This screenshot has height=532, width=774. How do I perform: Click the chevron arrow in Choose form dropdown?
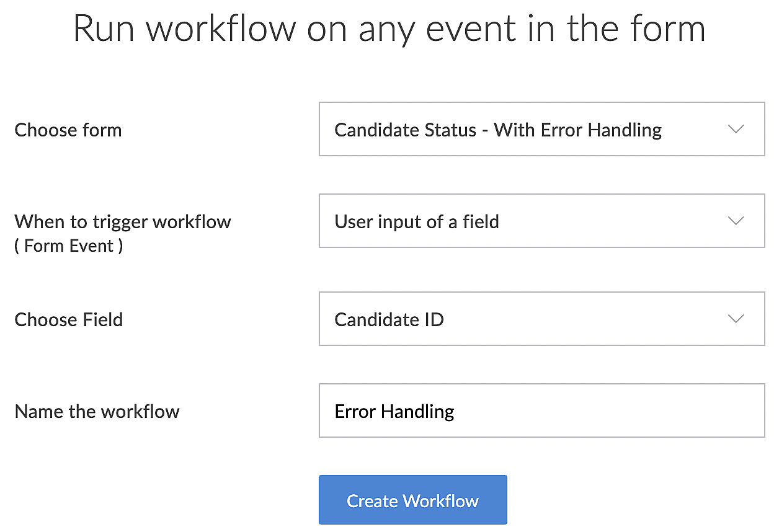736,130
